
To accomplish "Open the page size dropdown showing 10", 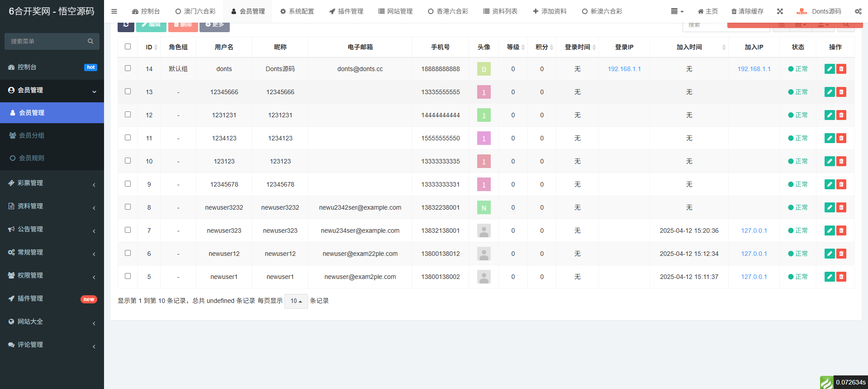I will click(296, 301).
